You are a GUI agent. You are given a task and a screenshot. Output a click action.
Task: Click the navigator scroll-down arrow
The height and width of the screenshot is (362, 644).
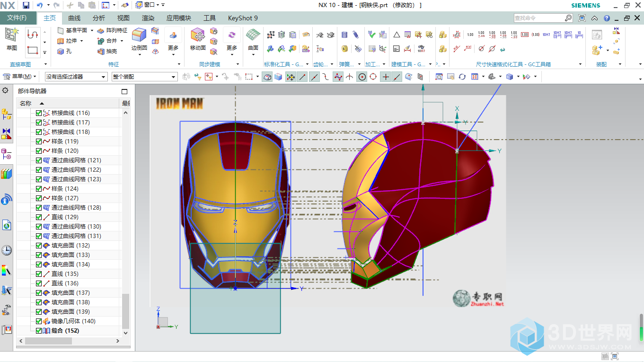pyautogui.click(x=125, y=333)
